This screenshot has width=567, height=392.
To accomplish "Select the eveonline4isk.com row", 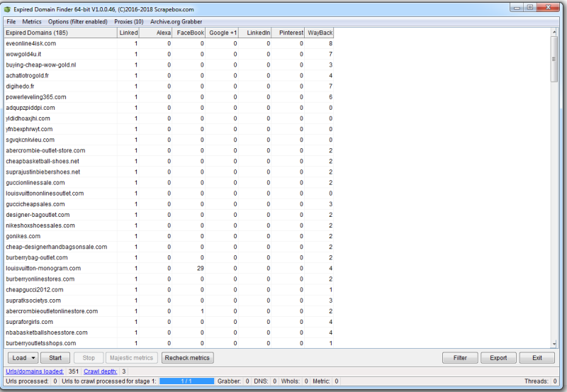I will tap(169, 43).
